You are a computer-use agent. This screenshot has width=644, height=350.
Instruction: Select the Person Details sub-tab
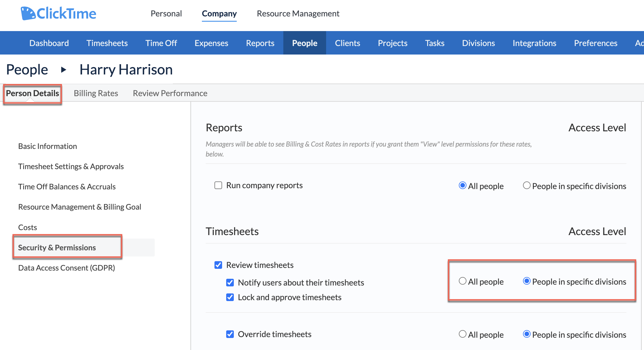tap(32, 93)
